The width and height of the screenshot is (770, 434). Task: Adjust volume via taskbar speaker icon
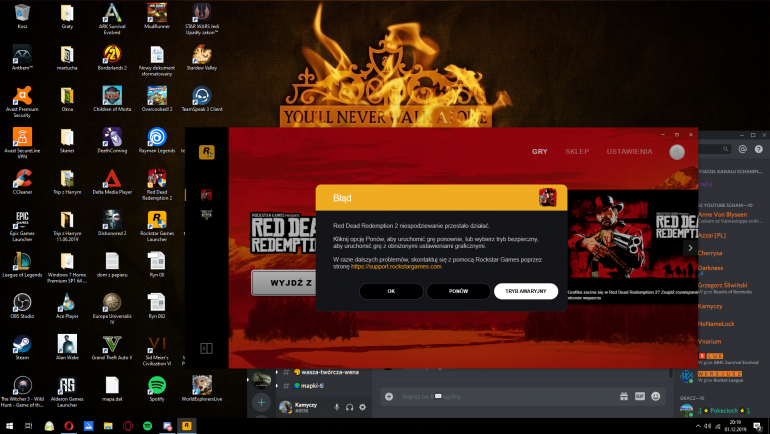pyautogui.click(x=708, y=426)
